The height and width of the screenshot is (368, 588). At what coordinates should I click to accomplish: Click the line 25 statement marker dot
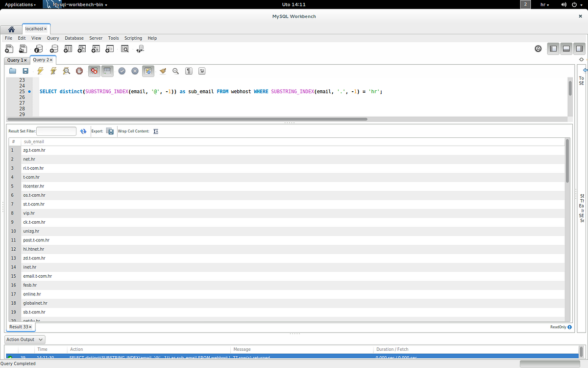pyautogui.click(x=29, y=92)
